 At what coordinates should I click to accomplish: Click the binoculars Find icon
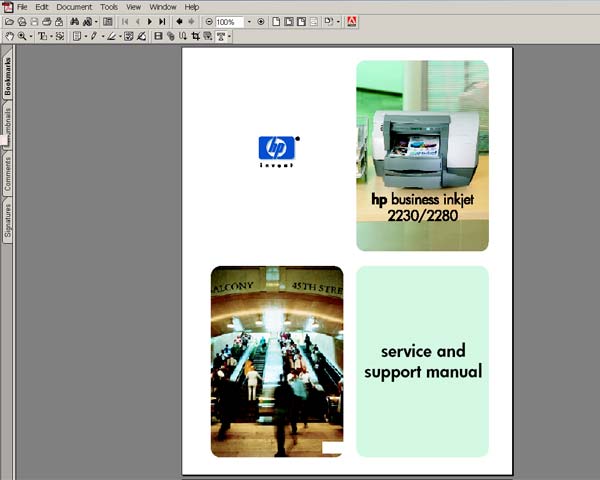coord(75,22)
